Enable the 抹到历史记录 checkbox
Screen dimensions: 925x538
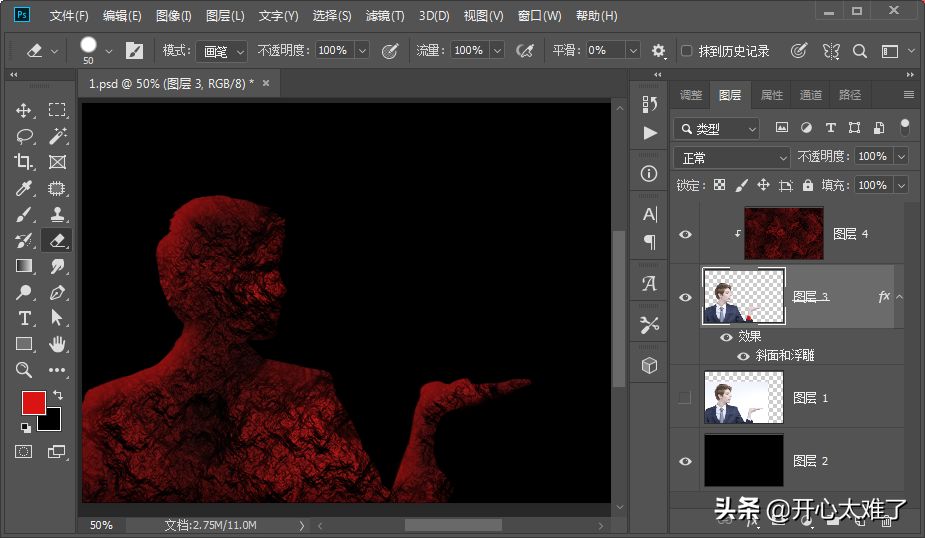point(686,51)
